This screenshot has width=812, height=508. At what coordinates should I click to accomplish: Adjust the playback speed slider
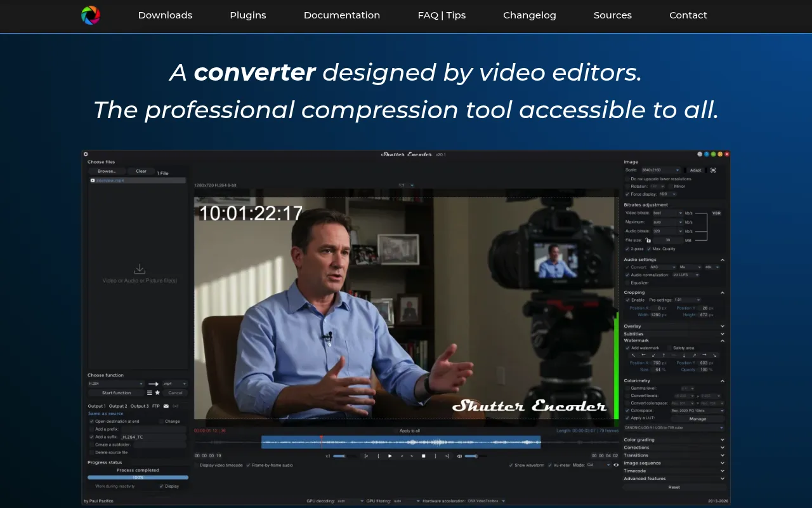(x=344, y=456)
